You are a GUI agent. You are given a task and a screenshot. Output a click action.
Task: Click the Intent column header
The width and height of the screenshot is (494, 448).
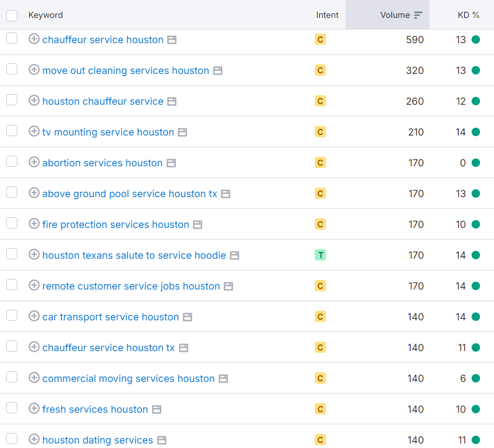(327, 15)
